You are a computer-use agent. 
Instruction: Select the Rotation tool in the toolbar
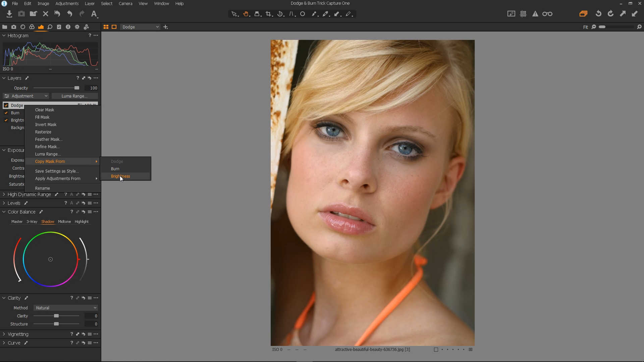[280, 14]
